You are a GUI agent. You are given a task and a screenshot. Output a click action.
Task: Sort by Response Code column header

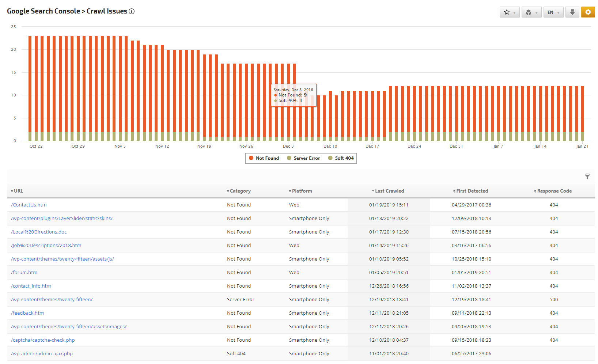[x=553, y=191]
